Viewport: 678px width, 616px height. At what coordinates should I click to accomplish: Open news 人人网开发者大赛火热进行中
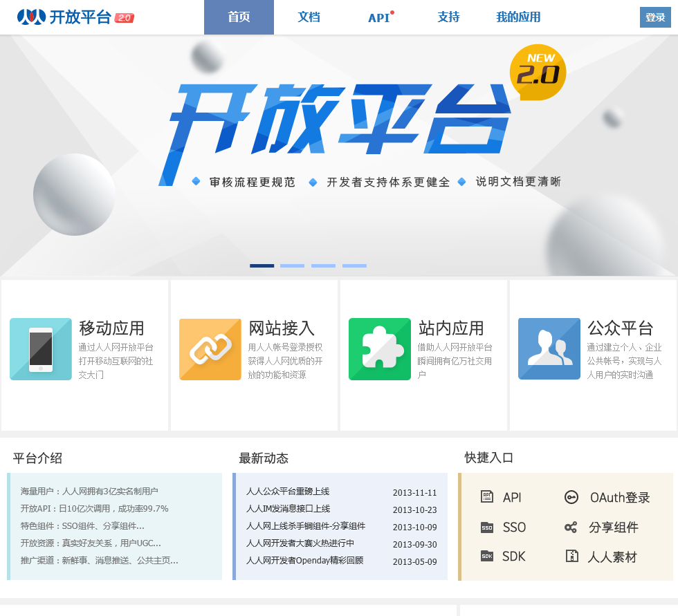[300, 543]
